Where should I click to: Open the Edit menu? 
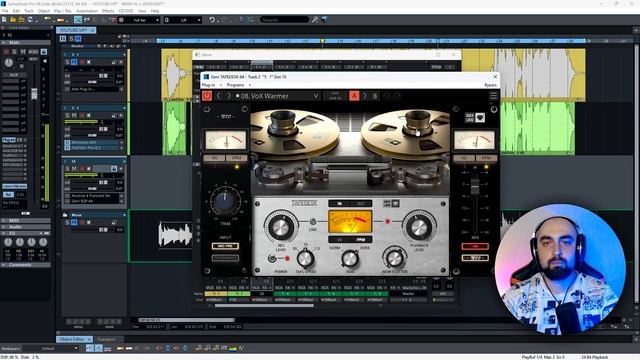16,11
